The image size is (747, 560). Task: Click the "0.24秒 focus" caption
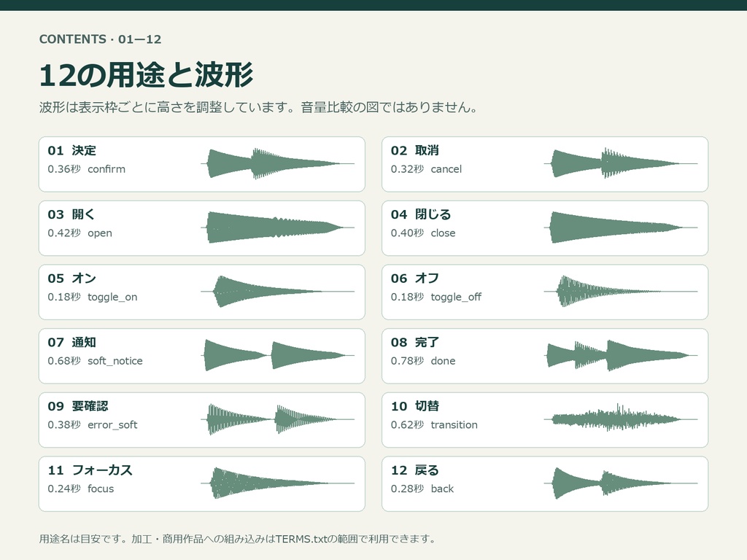coord(81,489)
